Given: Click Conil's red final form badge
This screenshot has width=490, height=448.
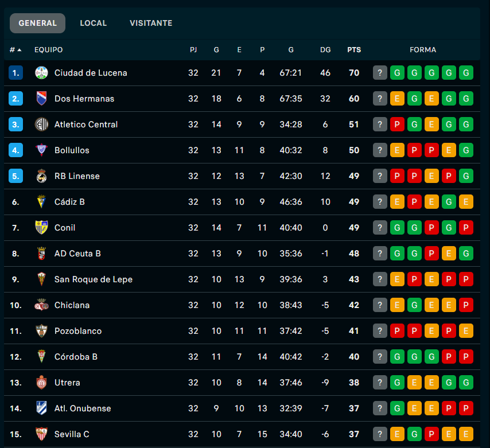Looking at the screenshot, I should click(x=466, y=228).
